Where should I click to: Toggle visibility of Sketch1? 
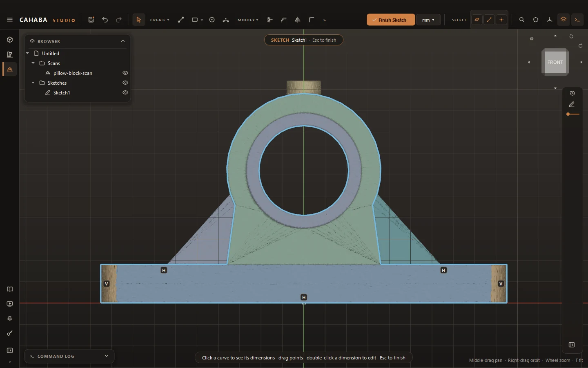click(x=125, y=92)
